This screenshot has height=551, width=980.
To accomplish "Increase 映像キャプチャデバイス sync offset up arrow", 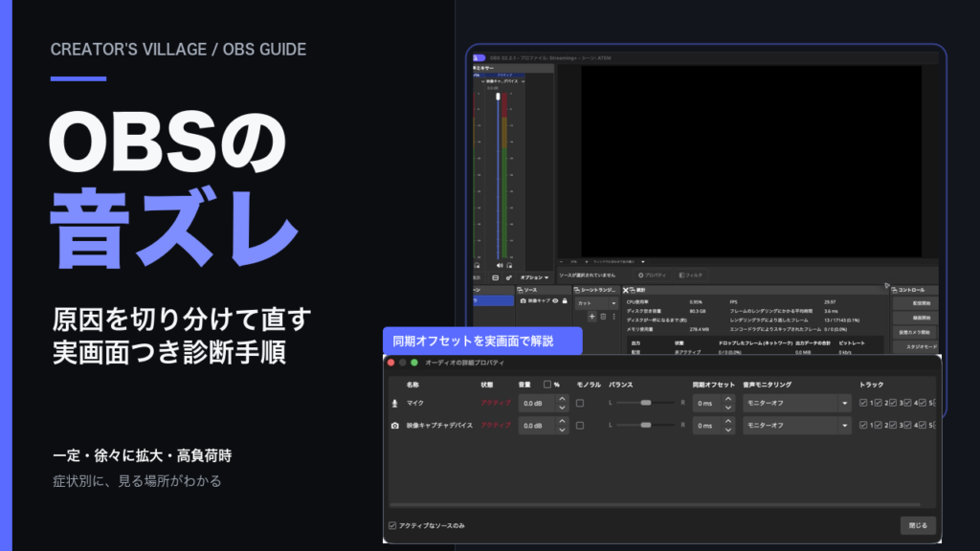I will coord(728,421).
